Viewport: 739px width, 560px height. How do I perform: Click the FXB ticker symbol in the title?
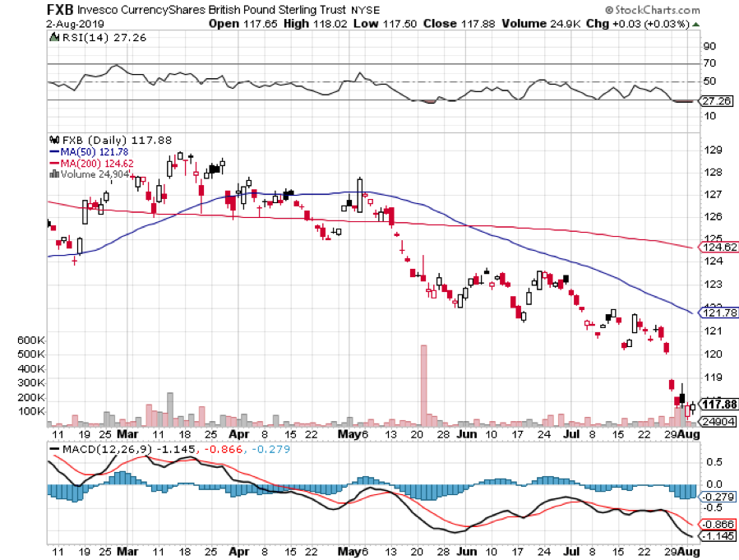pos(60,9)
